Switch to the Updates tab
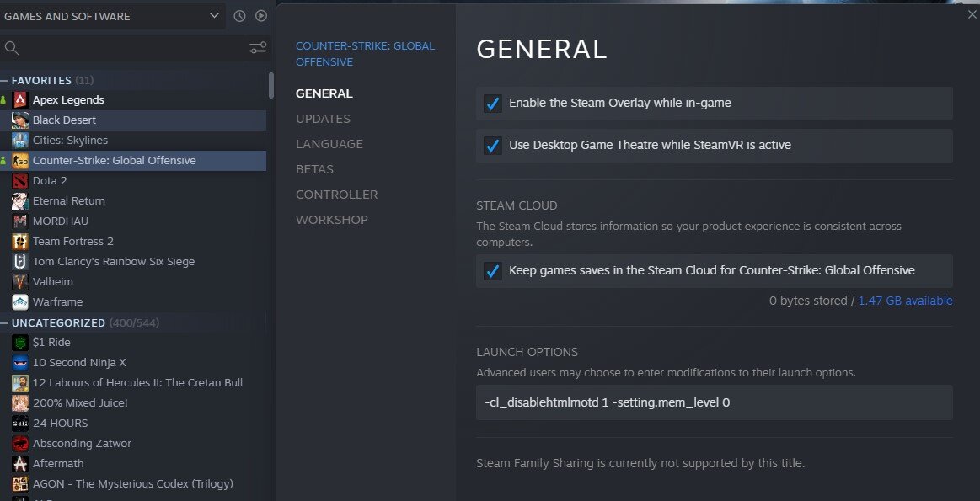Image resolution: width=980 pixels, height=501 pixels. (x=323, y=119)
